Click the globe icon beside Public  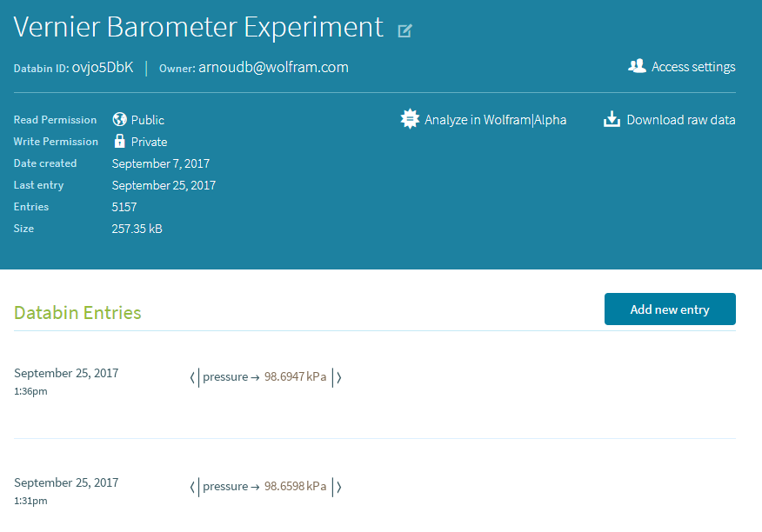coord(119,119)
